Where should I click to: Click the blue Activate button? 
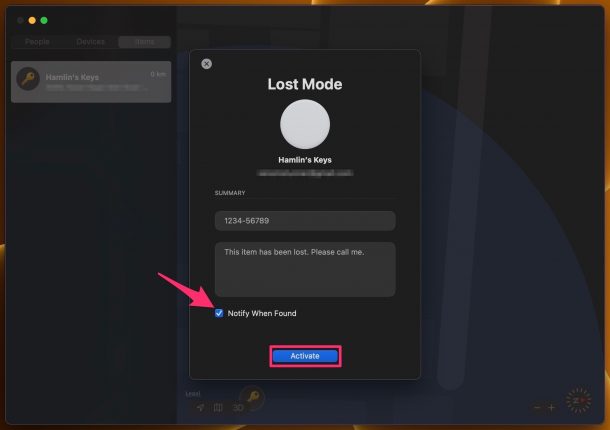coord(305,356)
